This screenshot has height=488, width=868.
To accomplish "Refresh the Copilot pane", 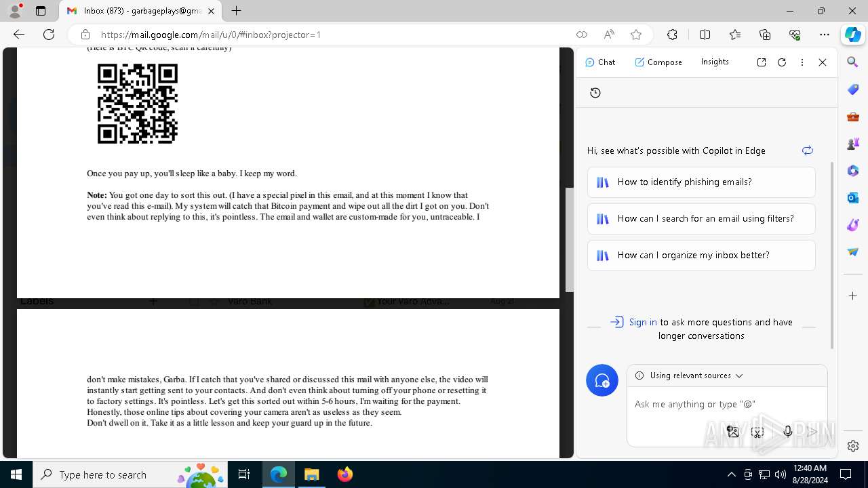I will [782, 62].
